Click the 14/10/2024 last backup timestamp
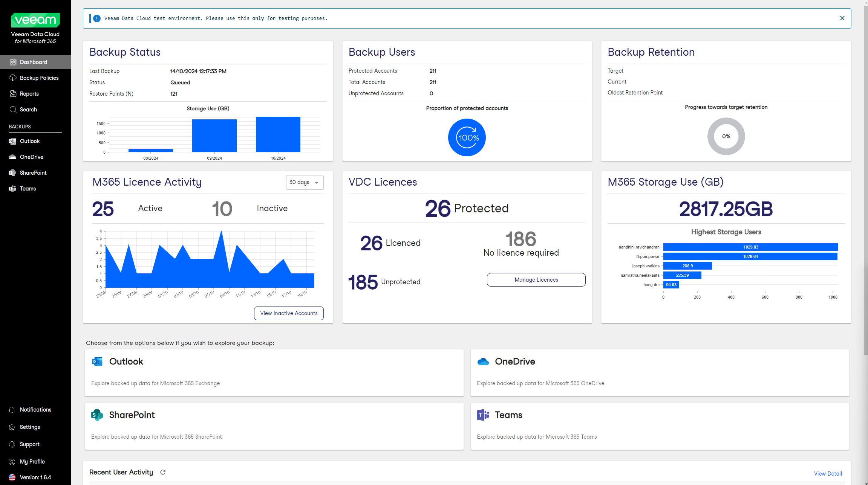This screenshot has width=868, height=485. [198, 71]
